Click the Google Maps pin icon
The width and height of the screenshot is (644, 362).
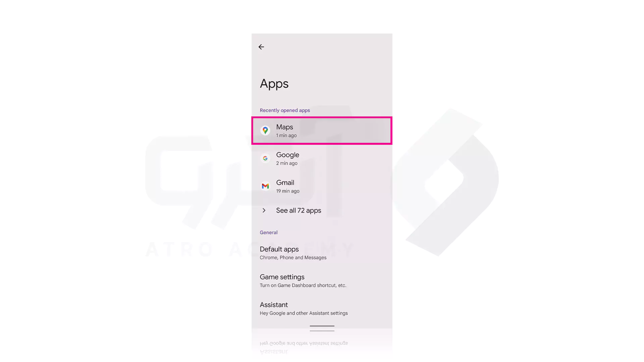coord(265,130)
